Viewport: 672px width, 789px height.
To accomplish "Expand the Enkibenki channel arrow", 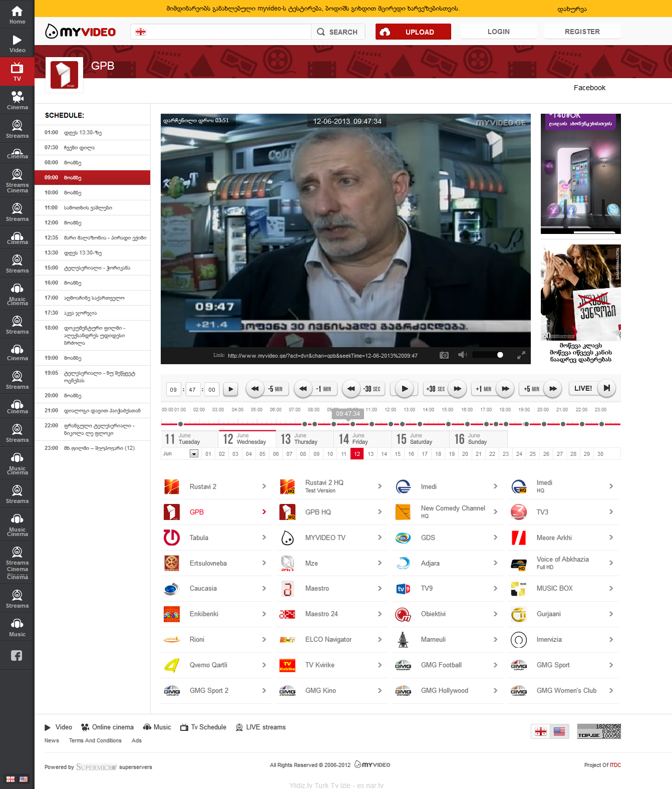I will tap(264, 614).
